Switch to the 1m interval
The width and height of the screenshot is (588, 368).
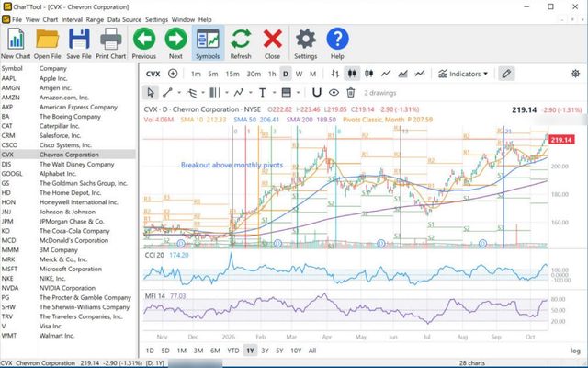point(196,74)
